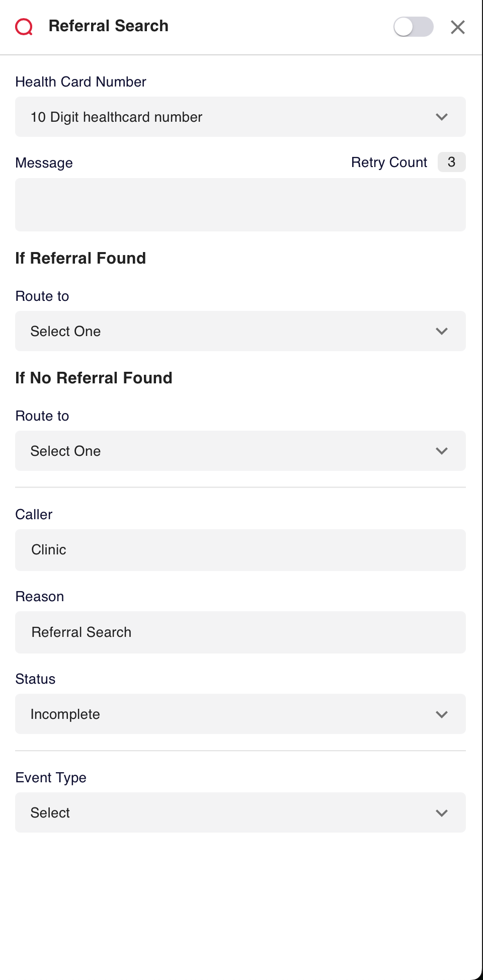Open Route to dropdown under If No Referral Found
Screen dimensions: 483x980
pyautogui.click(x=240, y=451)
